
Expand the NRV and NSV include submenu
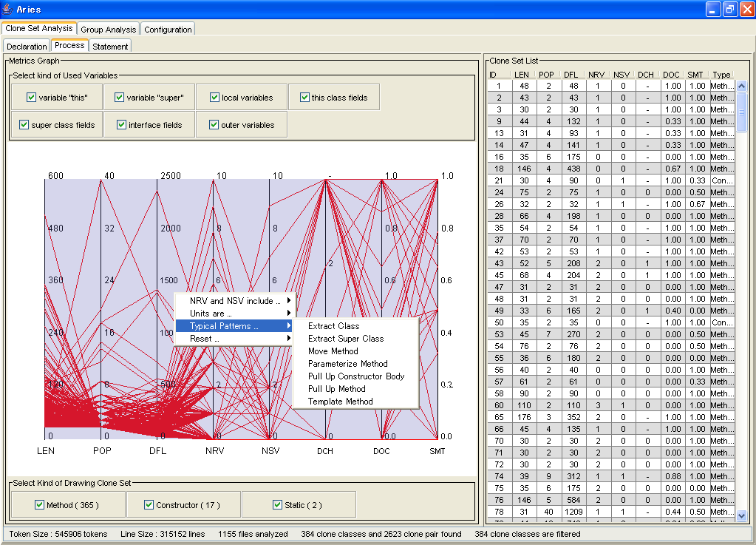(234, 301)
